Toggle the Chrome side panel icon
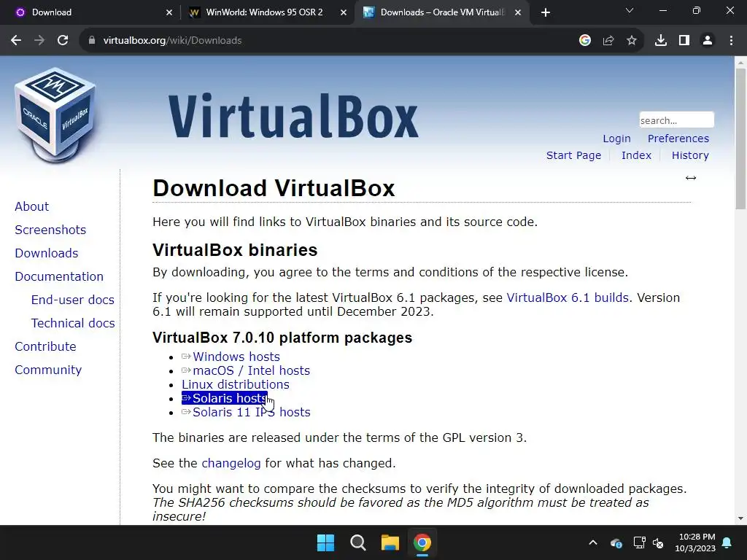Image resolution: width=747 pixels, height=560 pixels. pos(684,41)
